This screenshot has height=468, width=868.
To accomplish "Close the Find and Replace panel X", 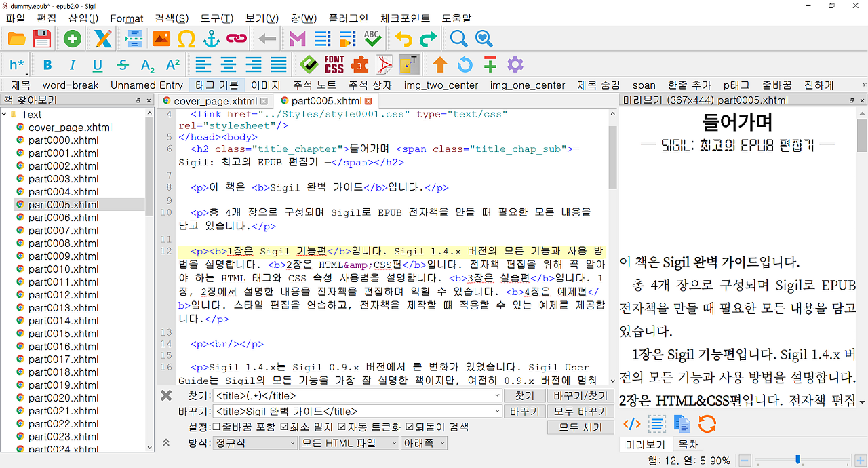I will click(x=166, y=395).
